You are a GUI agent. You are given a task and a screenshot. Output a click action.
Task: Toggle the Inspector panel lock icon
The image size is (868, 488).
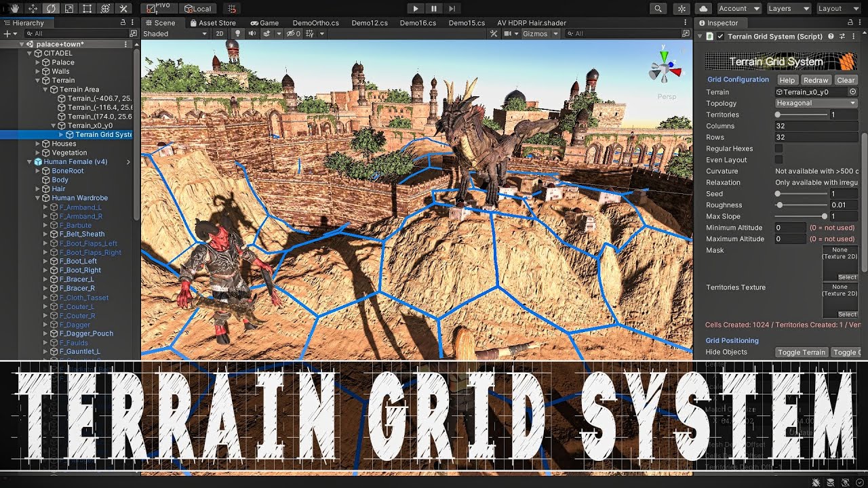pyautogui.click(x=850, y=23)
